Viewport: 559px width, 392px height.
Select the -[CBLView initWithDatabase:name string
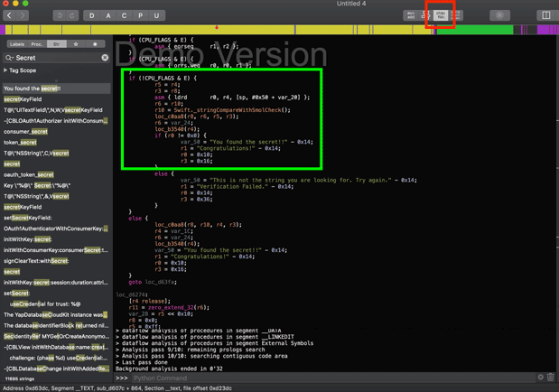[56, 347]
